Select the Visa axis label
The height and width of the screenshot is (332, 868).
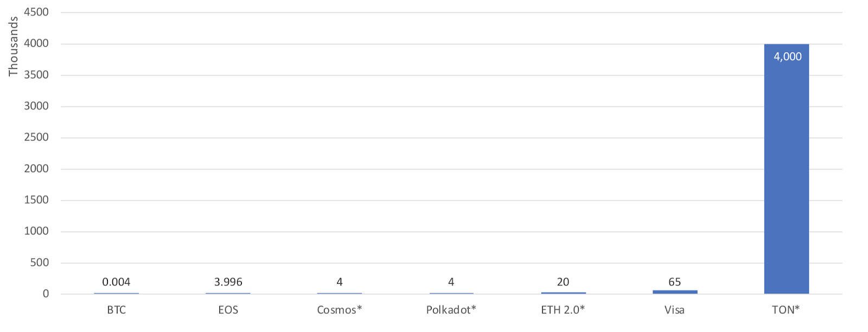coord(674,310)
